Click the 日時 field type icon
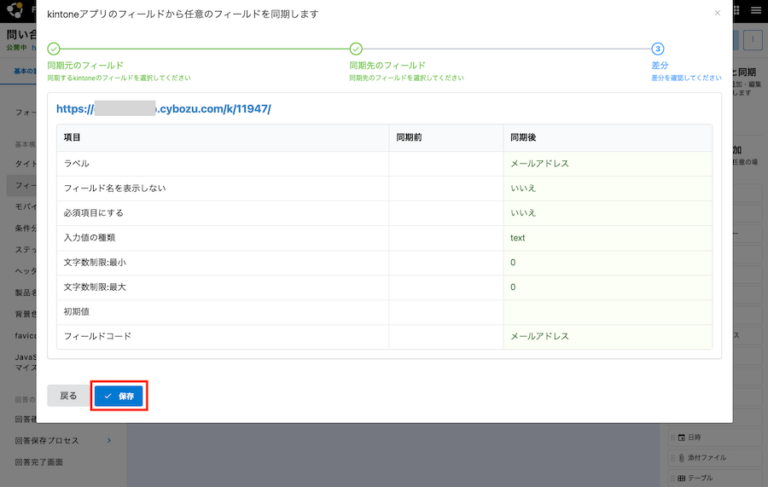This screenshot has height=487, width=768. pos(681,437)
